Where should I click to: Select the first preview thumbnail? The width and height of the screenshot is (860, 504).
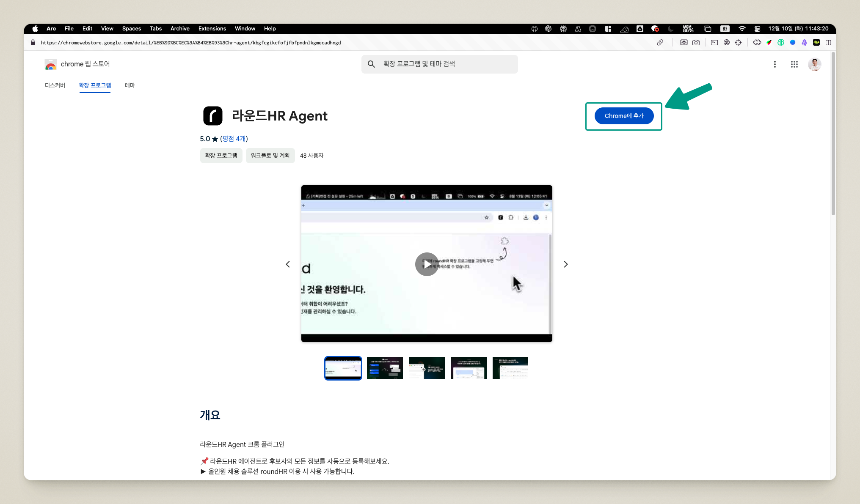point(343,368)
